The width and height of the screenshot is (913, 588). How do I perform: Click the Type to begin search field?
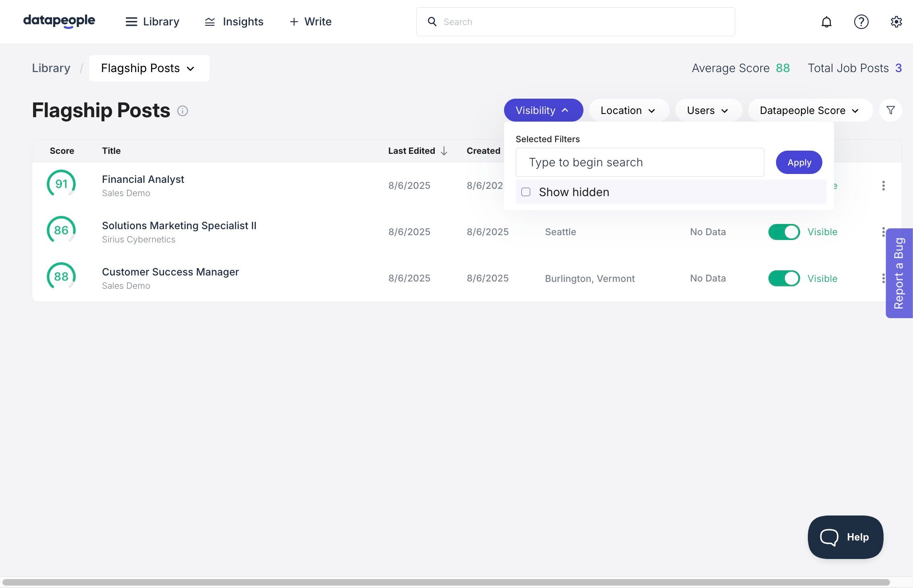[x=639, y=162]
